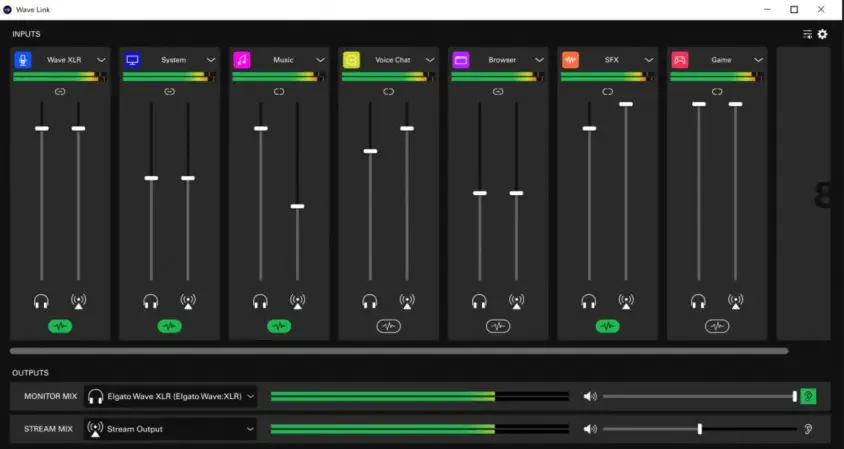Image resolution: width=844 pixels, height=449 pixels.
Task: Mute System stream broadcast output
Action: coord(188,301)
